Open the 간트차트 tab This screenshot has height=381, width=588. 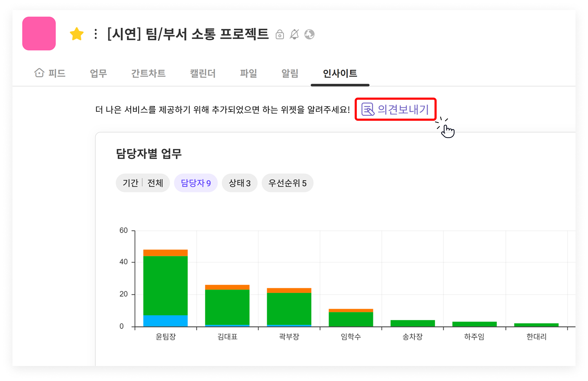(x=148, y=74)
